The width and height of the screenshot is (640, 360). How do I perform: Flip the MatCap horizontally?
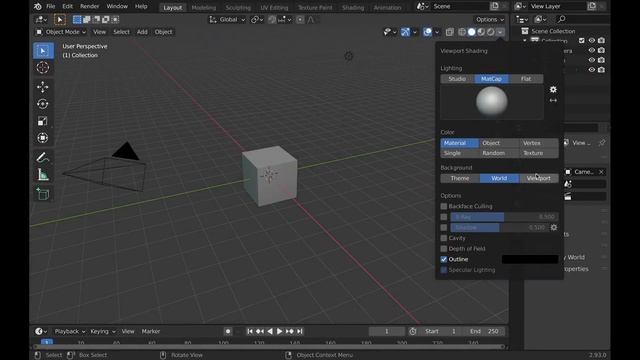553,100
